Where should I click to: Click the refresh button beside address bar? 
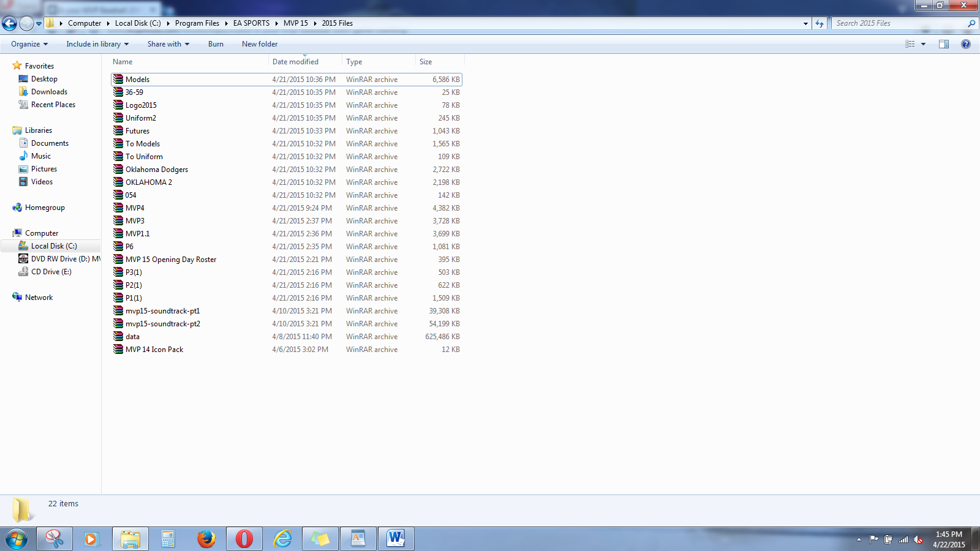click(820, 23)
